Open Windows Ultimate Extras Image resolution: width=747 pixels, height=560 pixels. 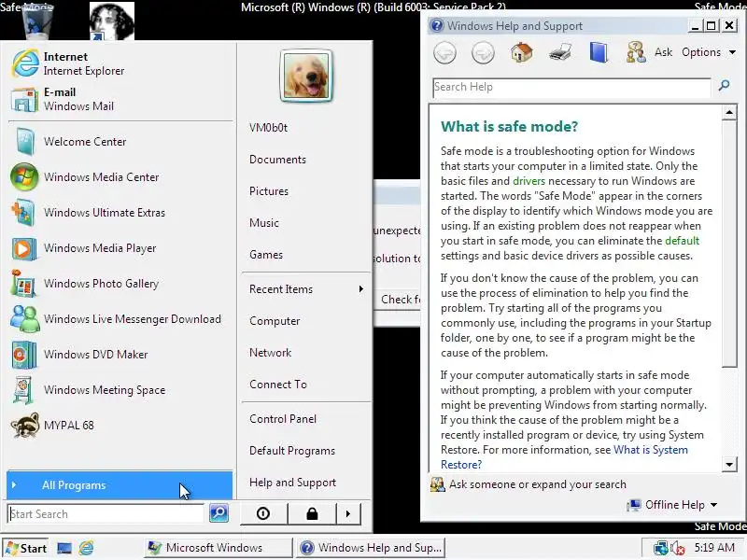120,213
